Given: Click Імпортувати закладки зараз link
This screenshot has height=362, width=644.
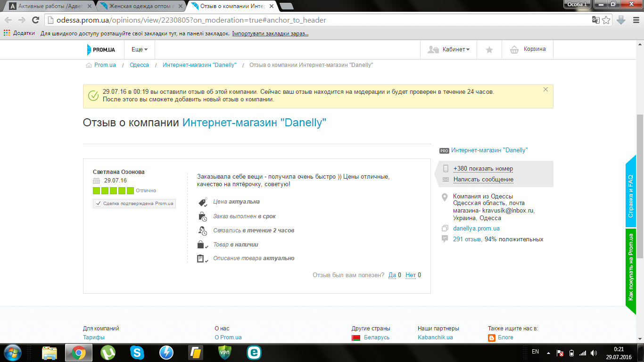Looking at the screenshot, I should tap(270, 33).
